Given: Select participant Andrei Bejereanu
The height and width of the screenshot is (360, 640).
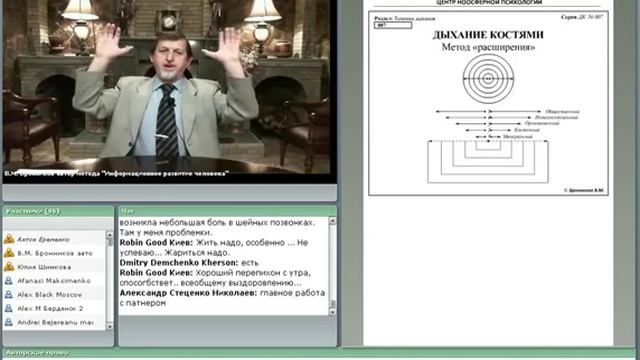Looking at the screenshot, I should point(54,322).
